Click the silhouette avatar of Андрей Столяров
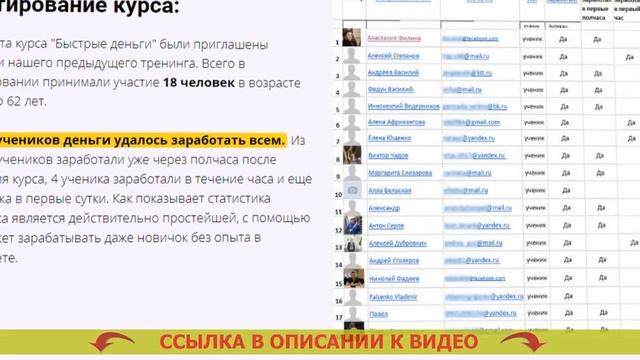 coord(353,261)
